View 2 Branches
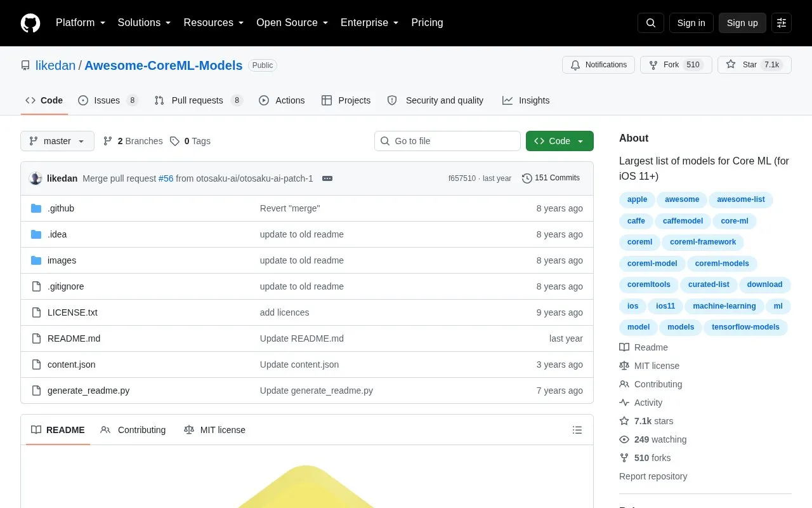The width and height of the screenshot is (812, 508). 133,141
